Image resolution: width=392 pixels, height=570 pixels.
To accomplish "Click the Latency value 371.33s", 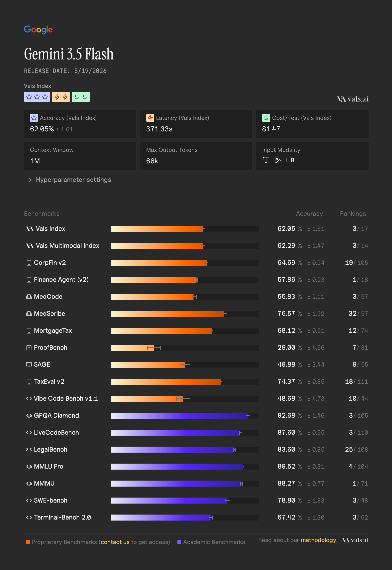I will point(159,129).
